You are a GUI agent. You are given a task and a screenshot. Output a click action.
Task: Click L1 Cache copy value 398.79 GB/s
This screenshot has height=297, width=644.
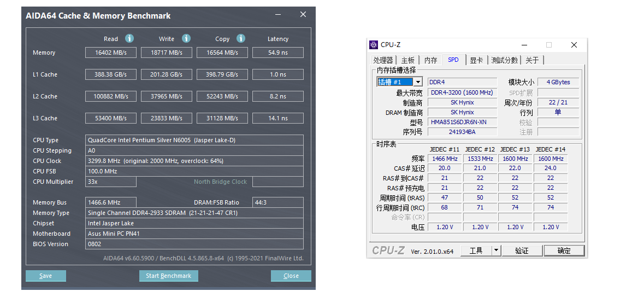pos(222,74)
